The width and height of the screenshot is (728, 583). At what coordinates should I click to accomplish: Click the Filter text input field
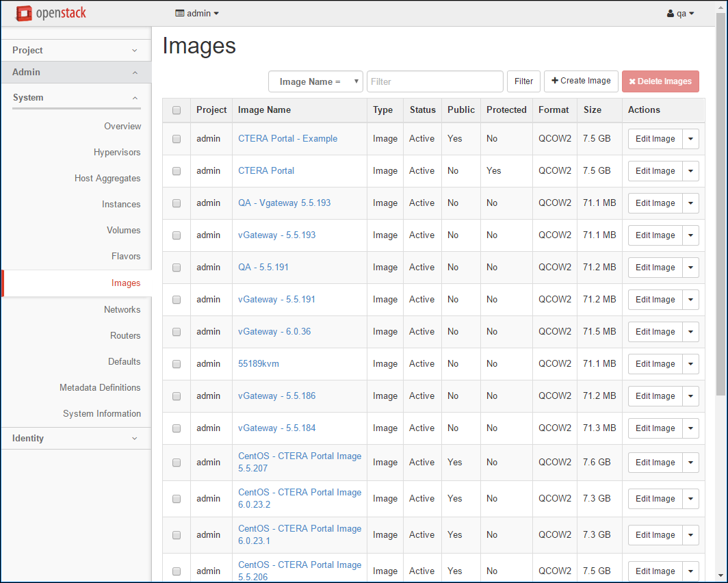[435, 81]
